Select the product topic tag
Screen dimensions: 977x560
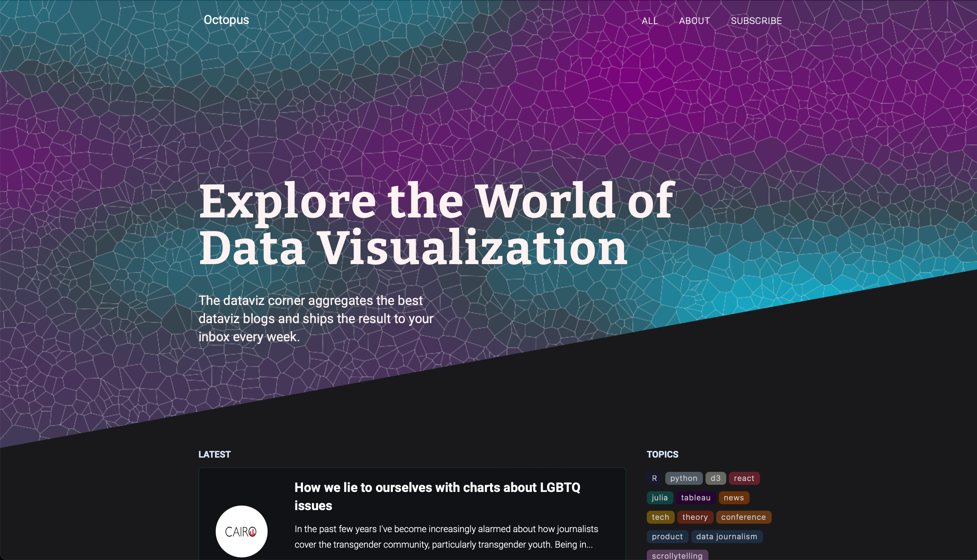pos(668,537)
